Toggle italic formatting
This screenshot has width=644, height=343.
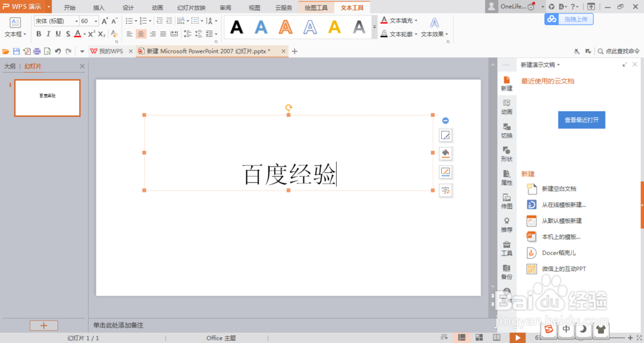[x=48, y=34]
